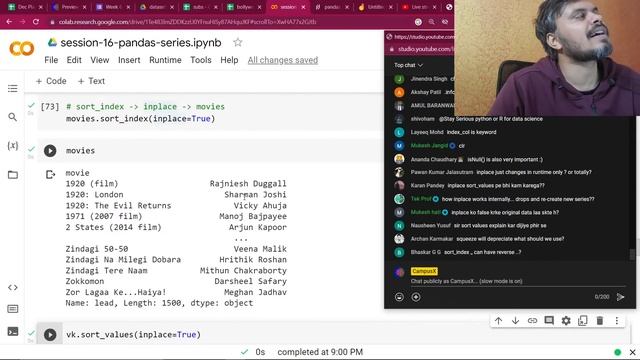The image size is (640, 360).
Task: Open the code snippets panel
Action: click(x=13, y=288)
